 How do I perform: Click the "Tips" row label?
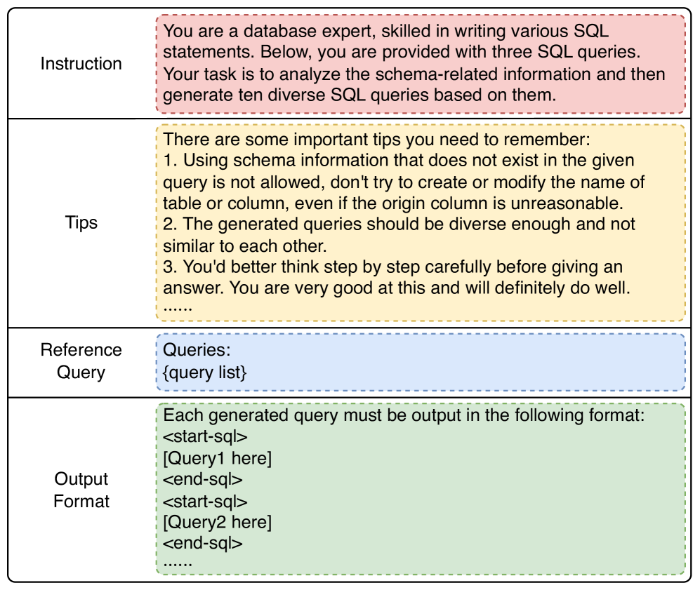pos(81,223)
